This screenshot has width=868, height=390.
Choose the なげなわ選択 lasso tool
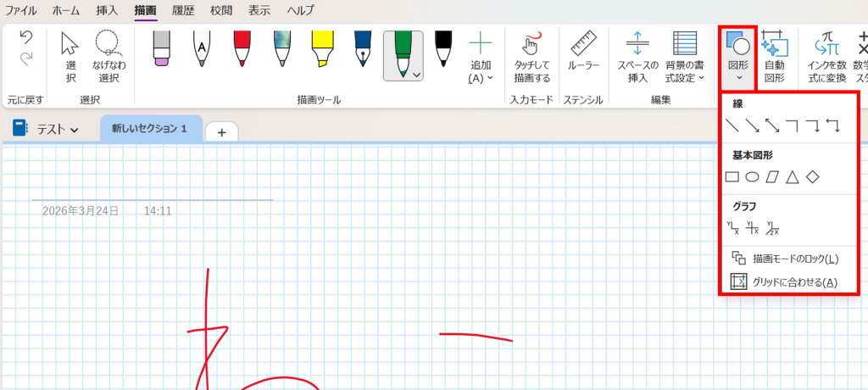coord(108,57)
